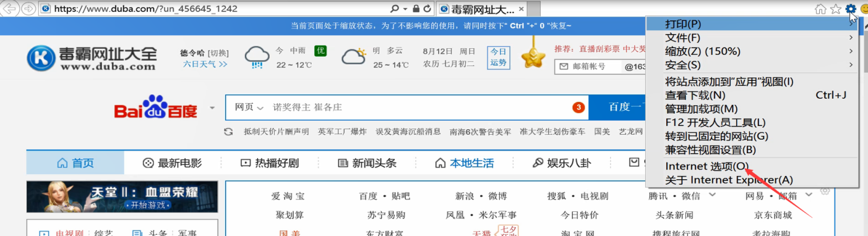Screen dimensions: 868x236
Task: Click the mail envelope icon
Action: click(x=564, y=66)
